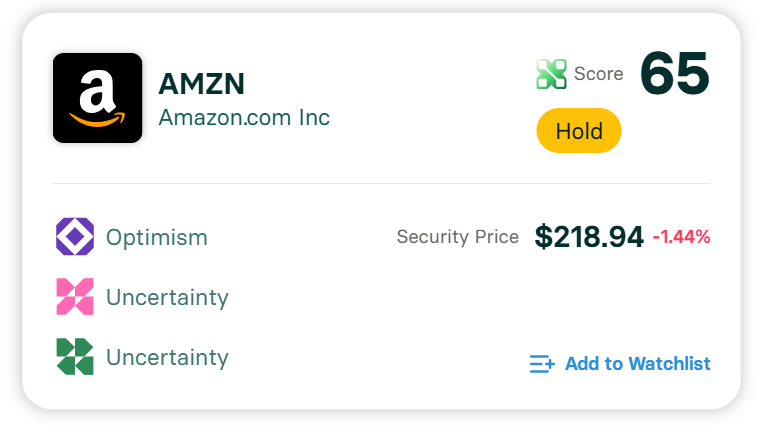This screenshot has height=432, width=763.
Task: Select the Optimism label
Action: pyautogui.click(x=157, y=238)
